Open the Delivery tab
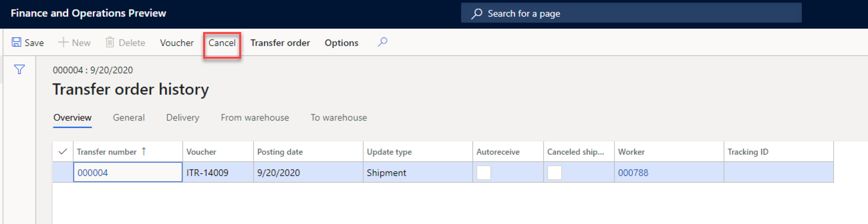The height and width of the screenshot is (224, 868). point(183,117)
